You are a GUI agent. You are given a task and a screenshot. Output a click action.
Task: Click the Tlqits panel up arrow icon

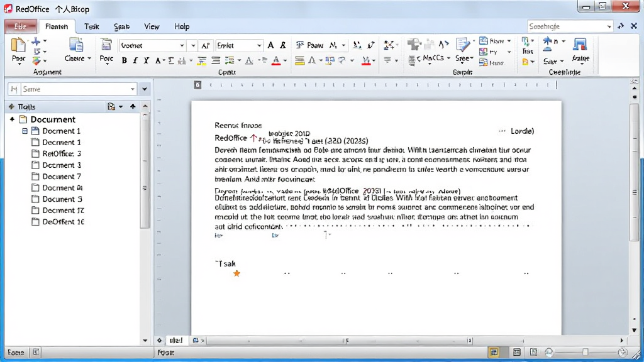tap(133, 107)
